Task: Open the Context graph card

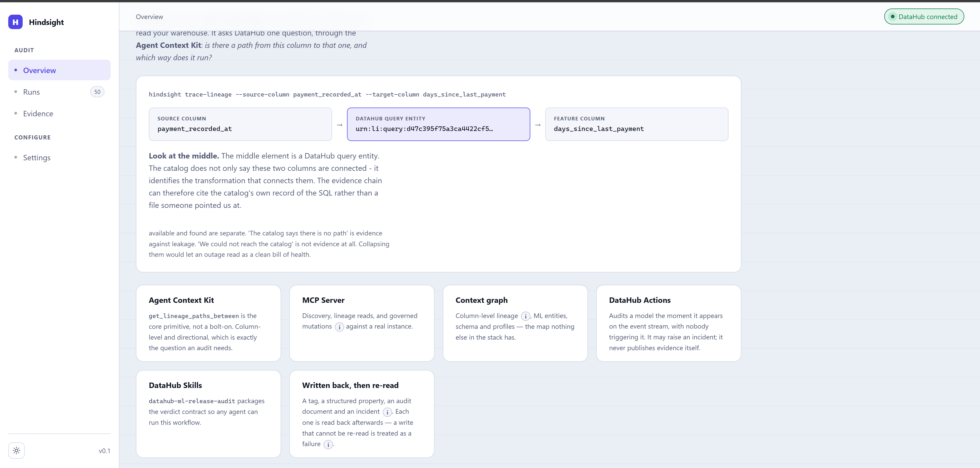Action: click(515, 323)
